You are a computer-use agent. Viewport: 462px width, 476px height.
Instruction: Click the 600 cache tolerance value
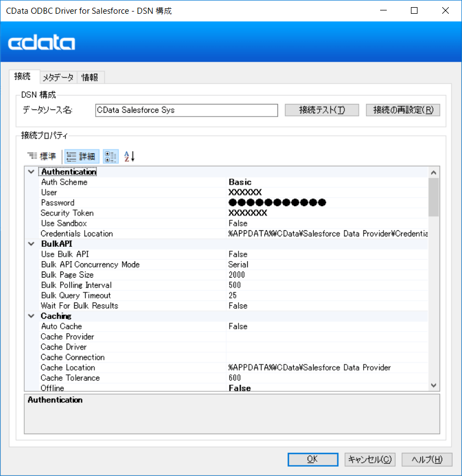[x=235, y=378]
